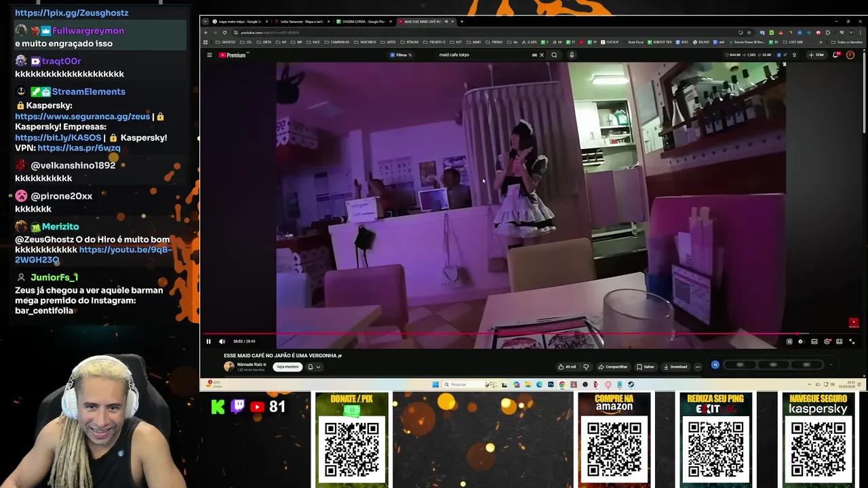Image resolution: width=868 pixels, height=488 pixels.
Task: Click the StreamElements username in chat
Action: click(x=88, y=91)
